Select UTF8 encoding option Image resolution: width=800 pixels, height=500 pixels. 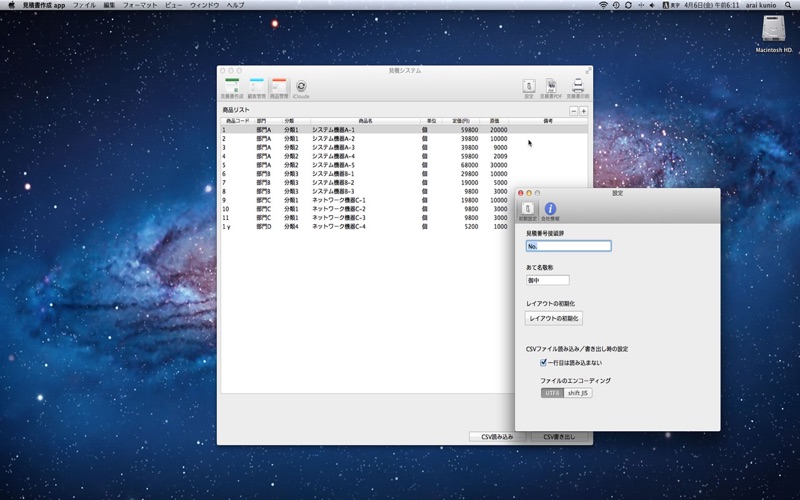click(x=553, y=393)
